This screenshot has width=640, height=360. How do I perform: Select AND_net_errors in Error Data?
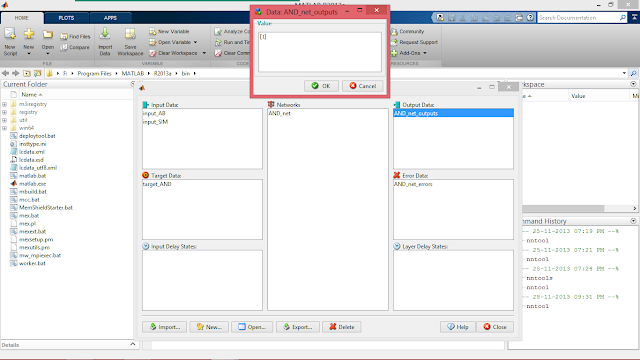[x=413, y=184]
